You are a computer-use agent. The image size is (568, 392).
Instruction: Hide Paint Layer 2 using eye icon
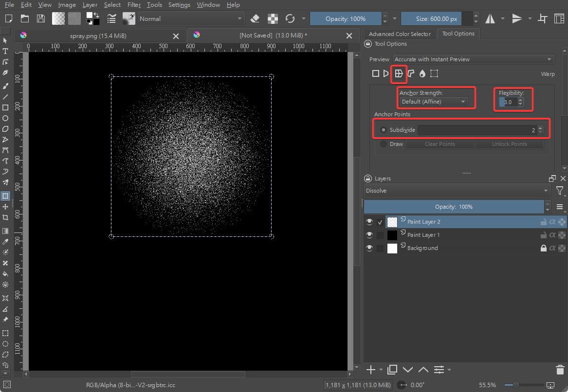(369, 222)
